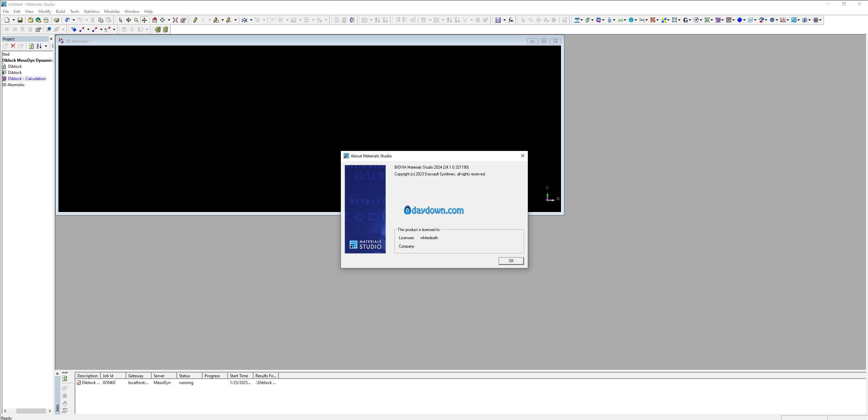Click the blue Undo arrow icon
The height and width of the screenshot is (420, 868).
[67, 20]
